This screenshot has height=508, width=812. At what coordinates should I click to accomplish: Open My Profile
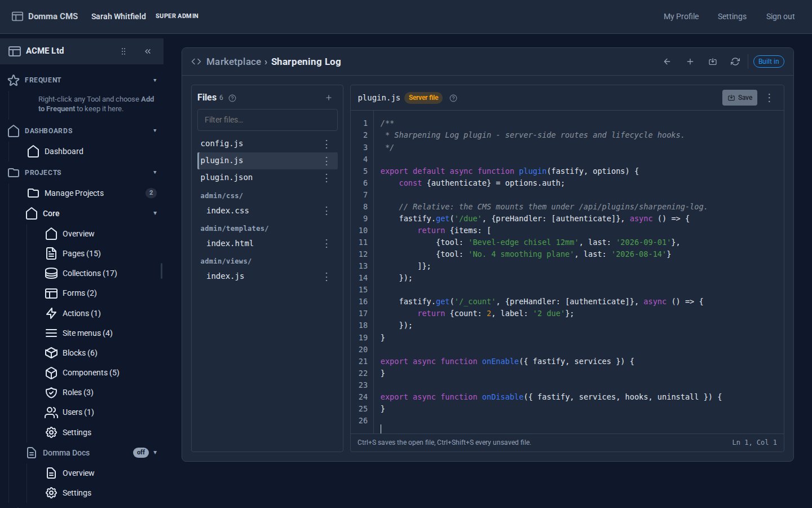click(681, 16)
